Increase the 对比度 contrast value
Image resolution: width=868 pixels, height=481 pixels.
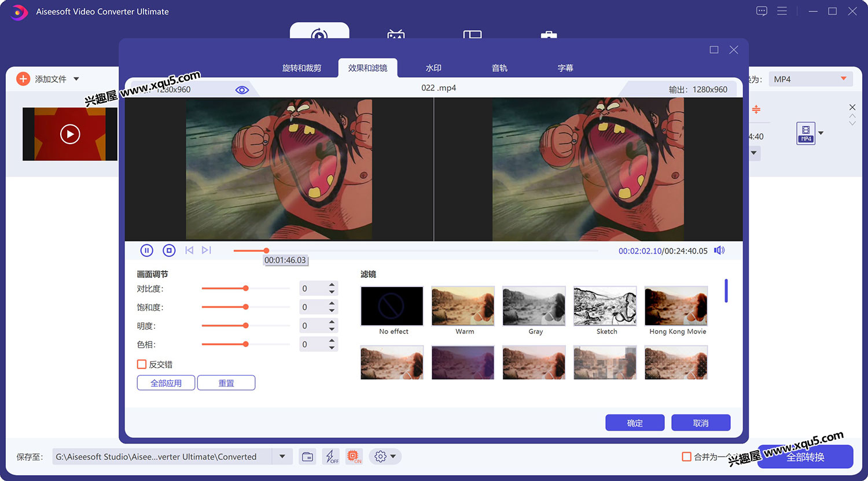click(x=332, y=285)
